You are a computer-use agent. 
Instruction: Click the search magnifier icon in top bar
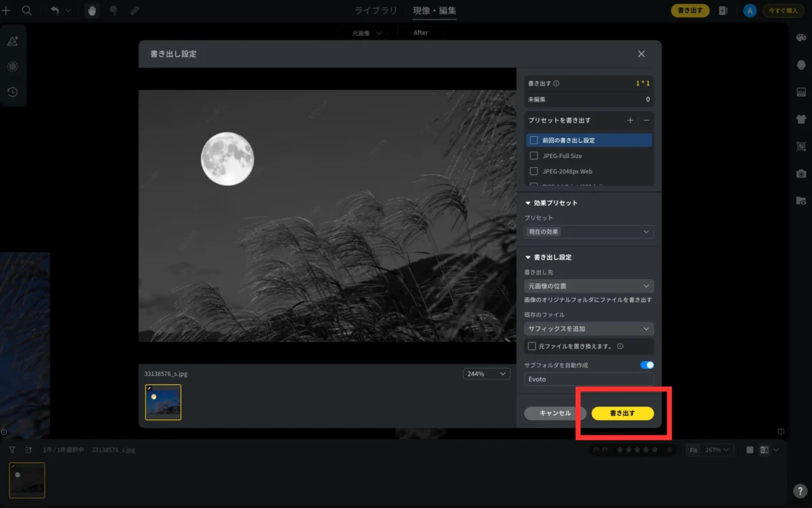coord(27,11)
